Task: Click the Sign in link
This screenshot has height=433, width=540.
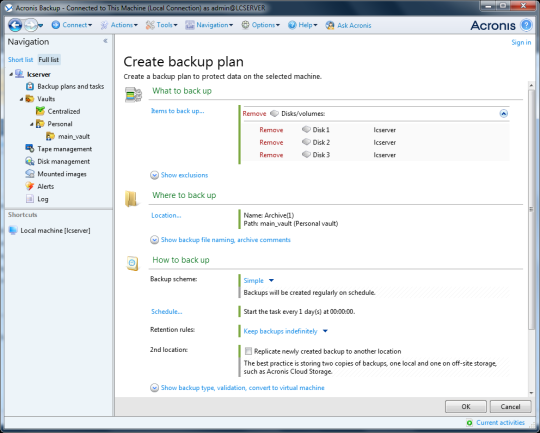Action: point(521,42)
